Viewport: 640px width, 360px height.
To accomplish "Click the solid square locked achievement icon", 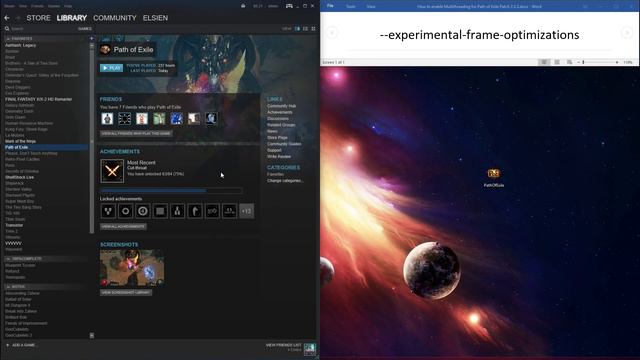I will tap(160, 211).
